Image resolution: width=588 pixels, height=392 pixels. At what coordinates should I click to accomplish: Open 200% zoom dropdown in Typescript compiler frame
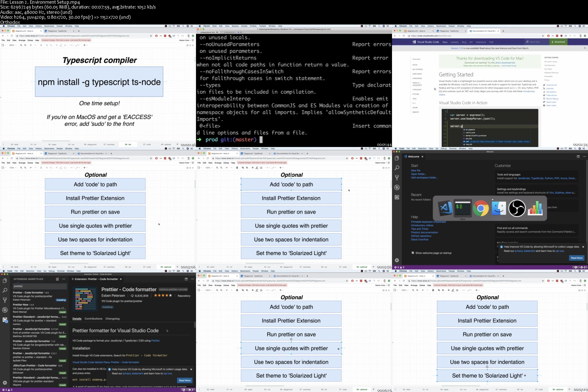13,45
